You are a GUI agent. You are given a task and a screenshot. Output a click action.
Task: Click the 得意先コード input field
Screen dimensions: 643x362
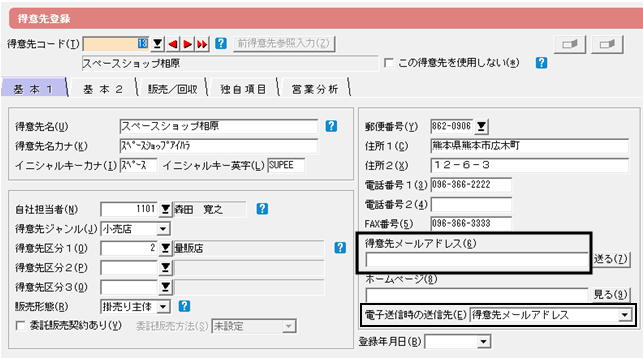pos(116,44)
